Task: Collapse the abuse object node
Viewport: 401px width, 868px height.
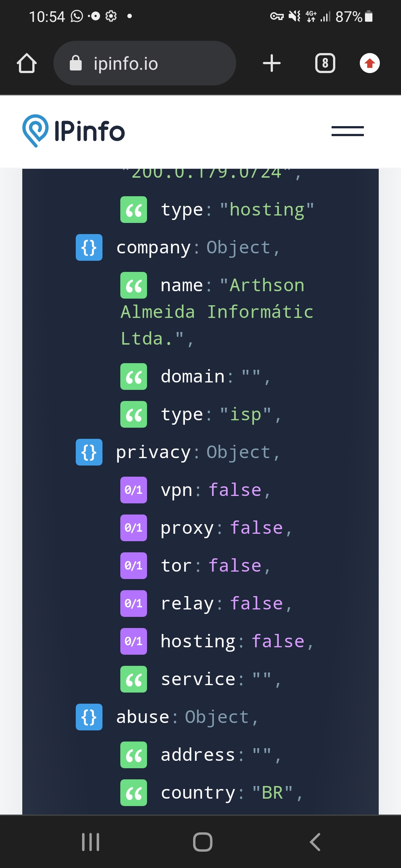Action: coord(89,717)
